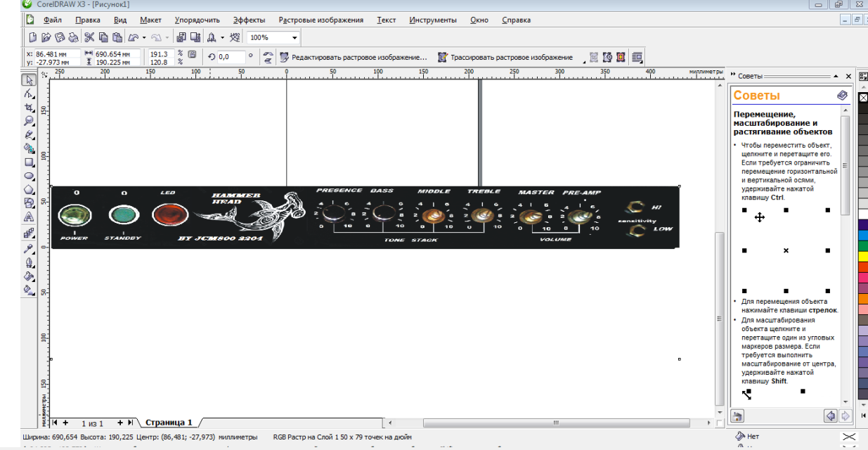
Task: Select the Interactive Fill tool
Action: pyautogui.click(x=29, y=290)
